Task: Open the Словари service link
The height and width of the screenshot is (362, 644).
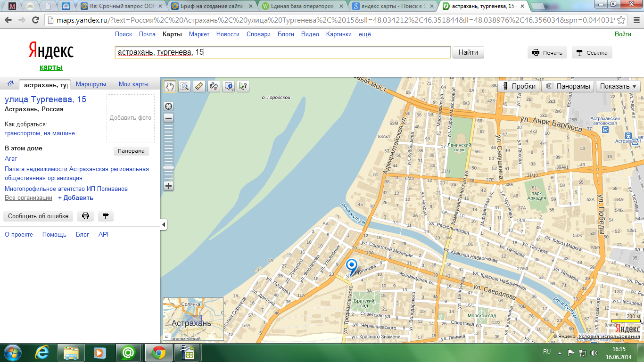Action: coord(258,34)
